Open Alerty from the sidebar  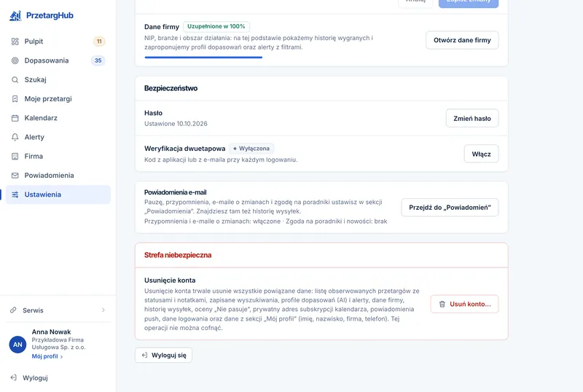coord(58,137)
